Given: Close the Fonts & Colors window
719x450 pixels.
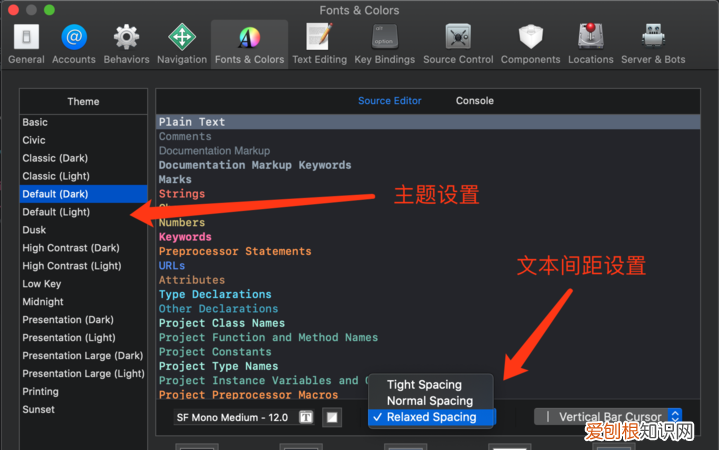Looking at the screenshot, I should click(13, 10).
